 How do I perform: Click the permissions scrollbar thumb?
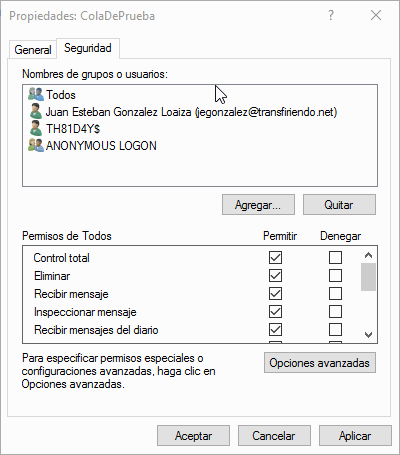pyautogui.click(x=368, y=277)
